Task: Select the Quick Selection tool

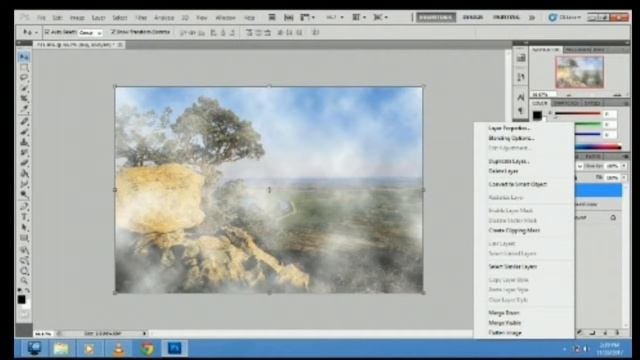Action: point(24,88)
